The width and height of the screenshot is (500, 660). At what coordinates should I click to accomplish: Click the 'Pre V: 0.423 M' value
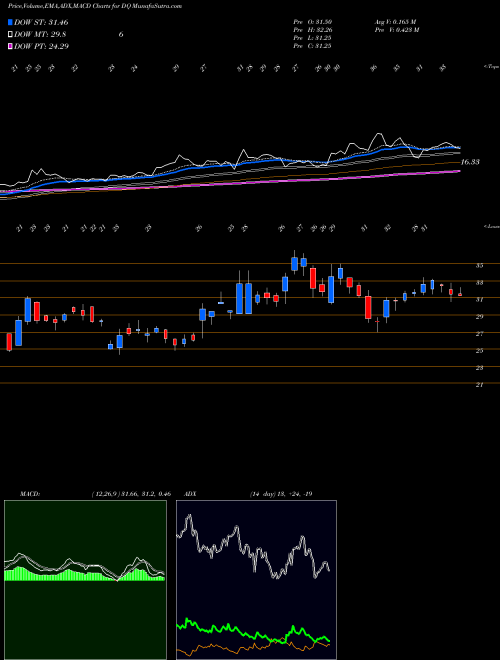[x=396, y=29]
